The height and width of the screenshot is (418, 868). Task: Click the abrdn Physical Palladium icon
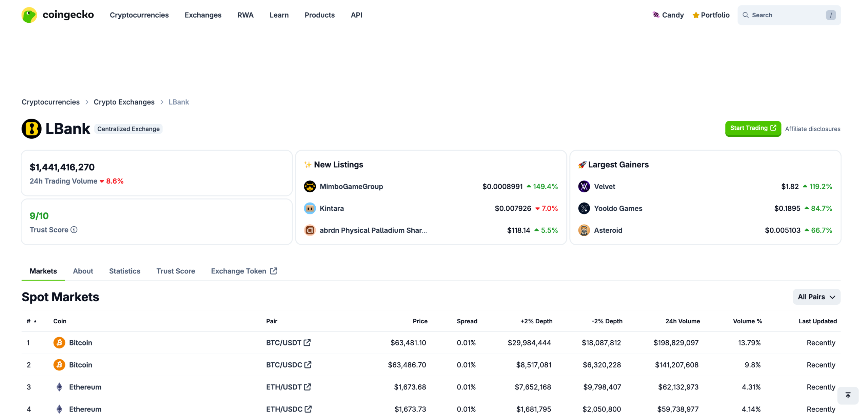(310, 230)
